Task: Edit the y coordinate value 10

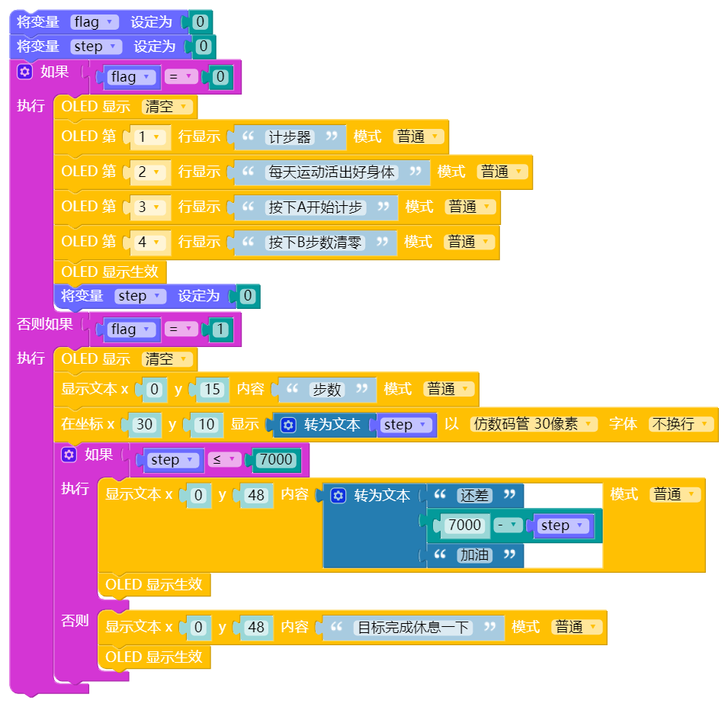Action: 206,425
